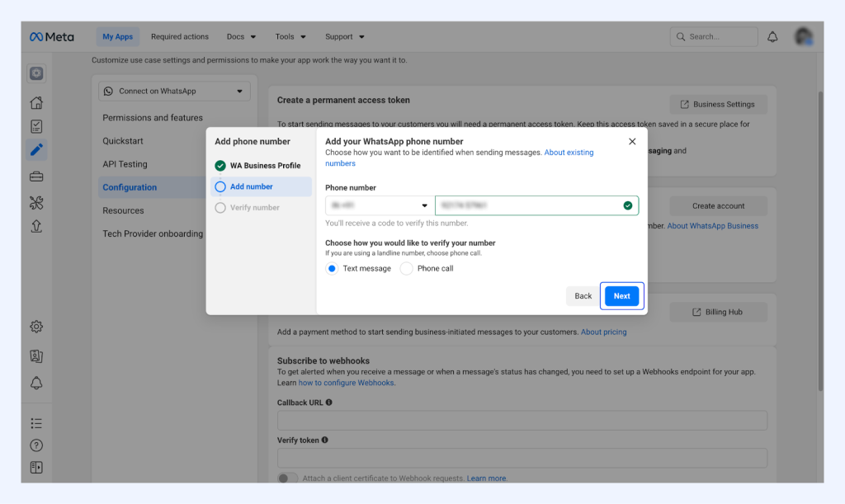The image size is (845, 504).
Task: Select the pencil edit icon in sidebar
Action: (36, 149)
